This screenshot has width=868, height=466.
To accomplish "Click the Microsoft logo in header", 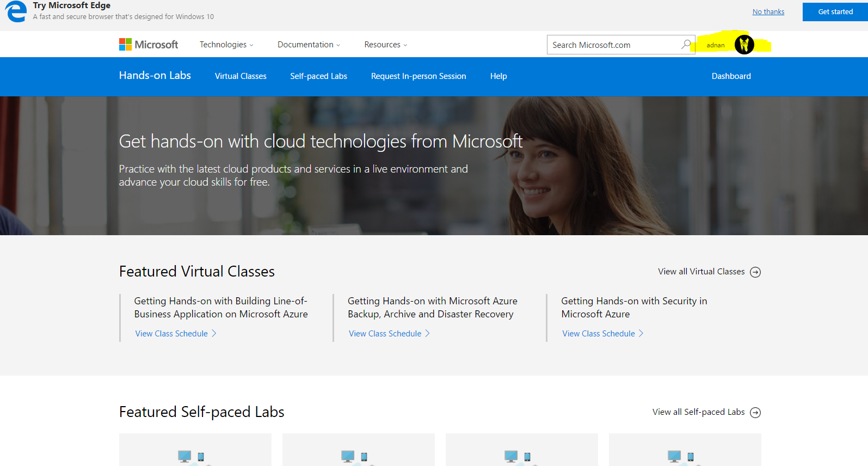I will 149,45.
